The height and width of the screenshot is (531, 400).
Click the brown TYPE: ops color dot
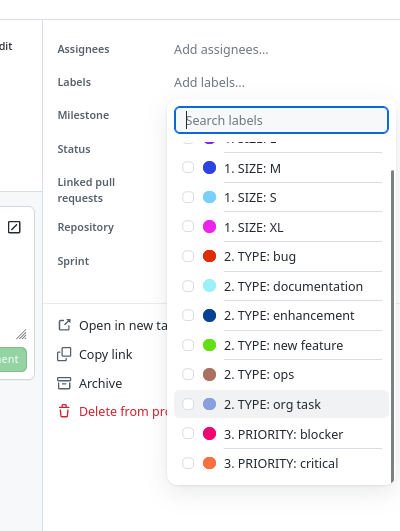[209, 375]
